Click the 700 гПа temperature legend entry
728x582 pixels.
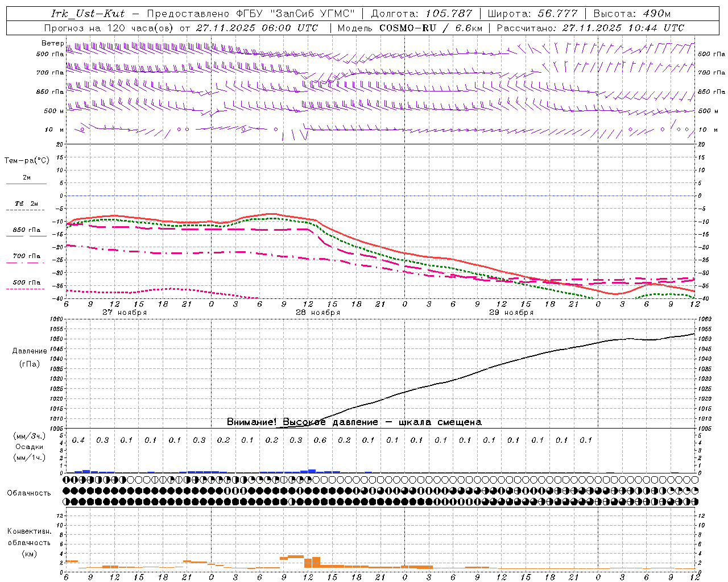point(26,256)
